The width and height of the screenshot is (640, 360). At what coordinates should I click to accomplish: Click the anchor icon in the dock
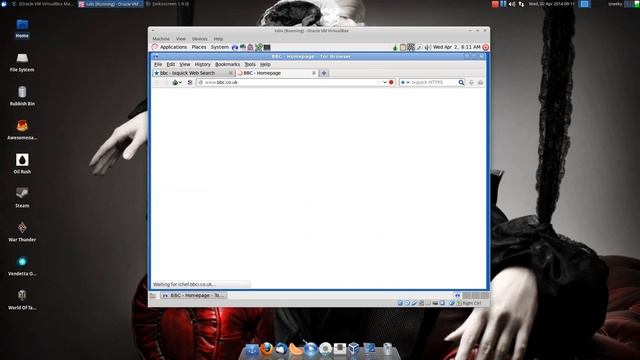pos(251,349)
